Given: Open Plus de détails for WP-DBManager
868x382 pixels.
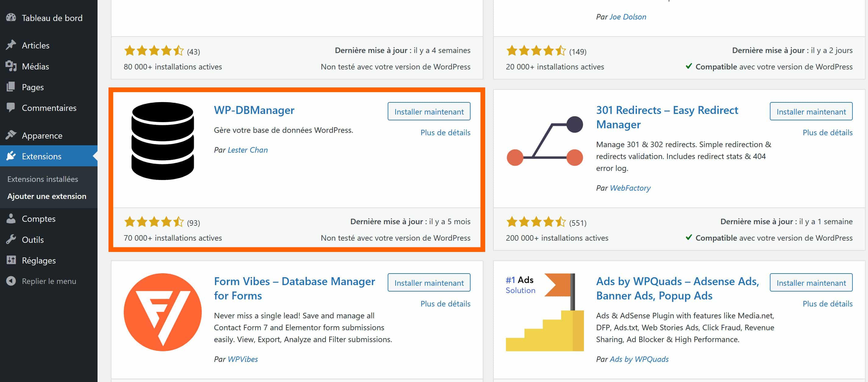Looking at the screenshot, I should coord(446,133).
